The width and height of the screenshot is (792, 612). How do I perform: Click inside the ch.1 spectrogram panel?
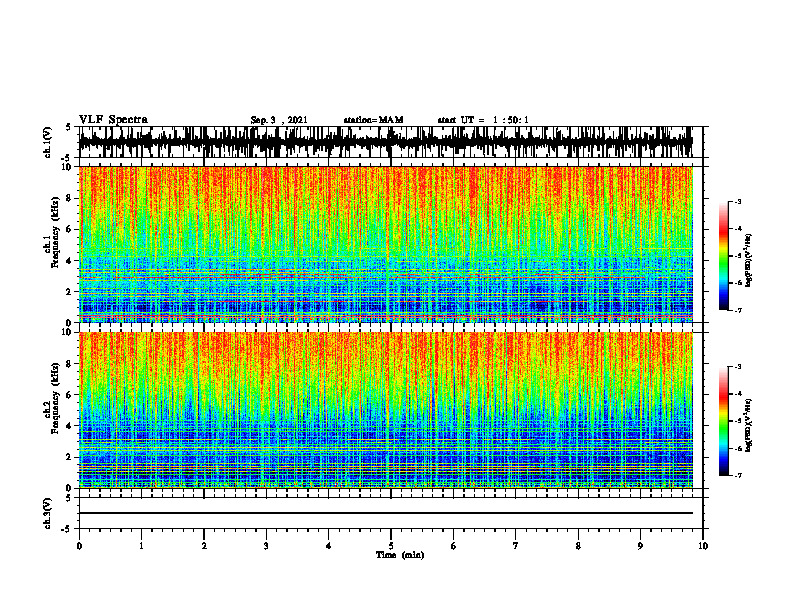pyautogui.click(x=386, y=244)
